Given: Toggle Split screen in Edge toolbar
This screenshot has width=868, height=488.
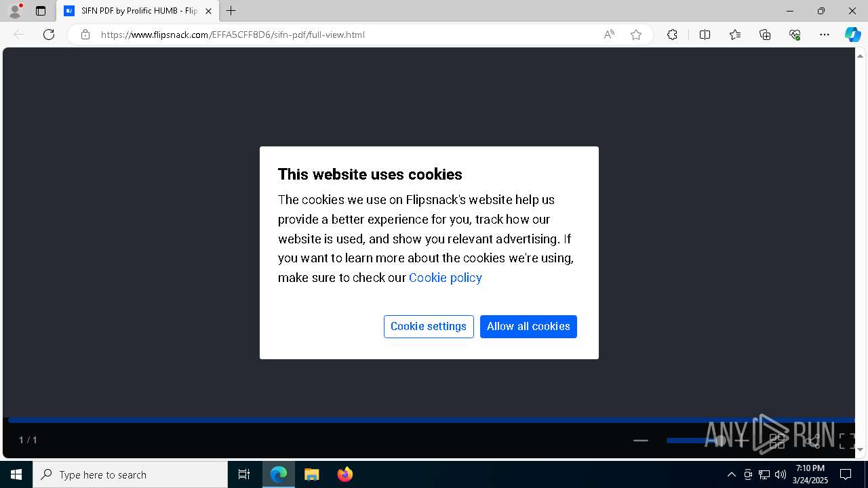Looking at the screenshot, I should click(x=705, y=35).
